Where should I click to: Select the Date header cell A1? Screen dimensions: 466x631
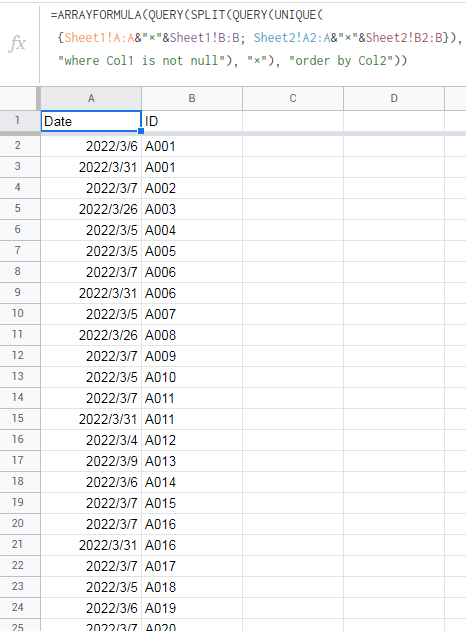[x=91, y=121]
